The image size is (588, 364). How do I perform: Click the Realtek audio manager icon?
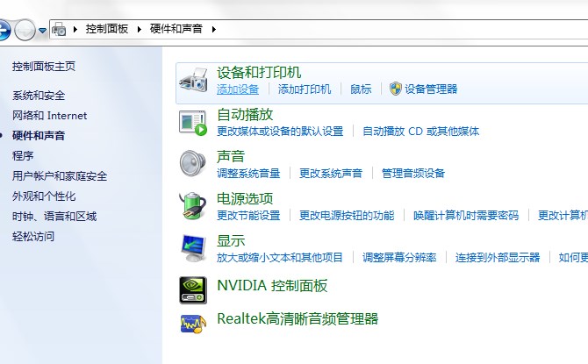193,323
